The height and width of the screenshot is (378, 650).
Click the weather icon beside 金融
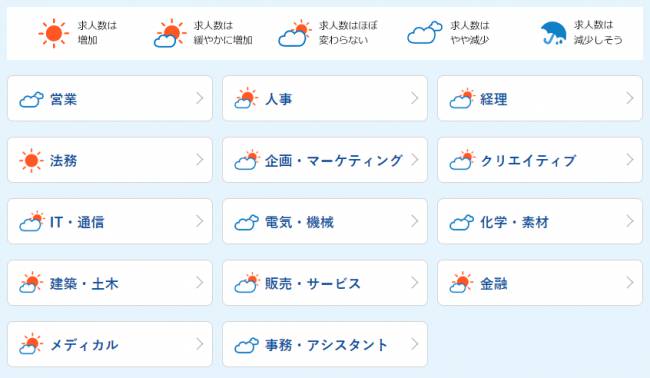point(461,283)
